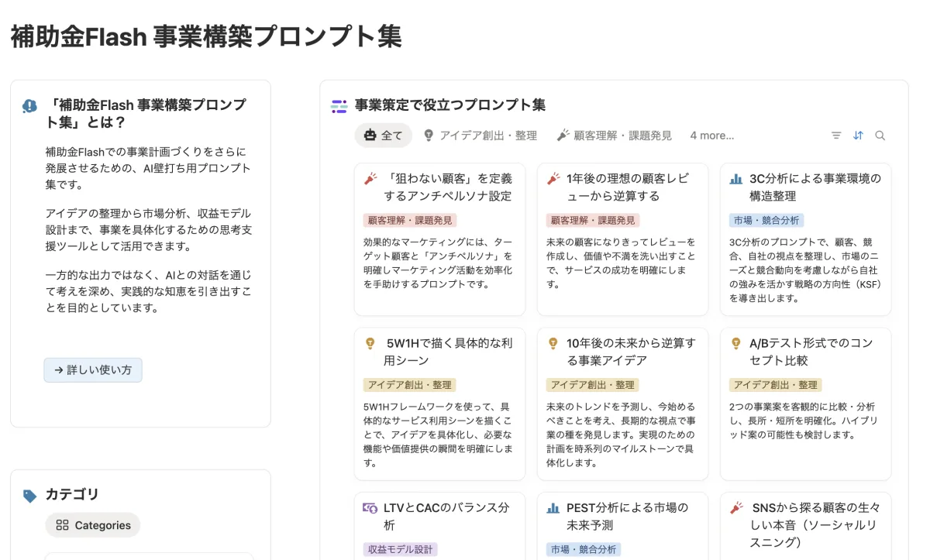Viewport: 930px width, 560px height.
Task: Click 市場・競合分析 tag on 3C分析 card
Action: pos(766,220)
